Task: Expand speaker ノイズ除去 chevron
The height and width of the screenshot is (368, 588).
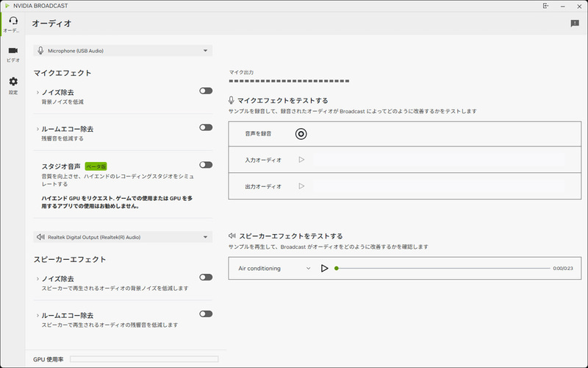Action: [x=37, y=279]
